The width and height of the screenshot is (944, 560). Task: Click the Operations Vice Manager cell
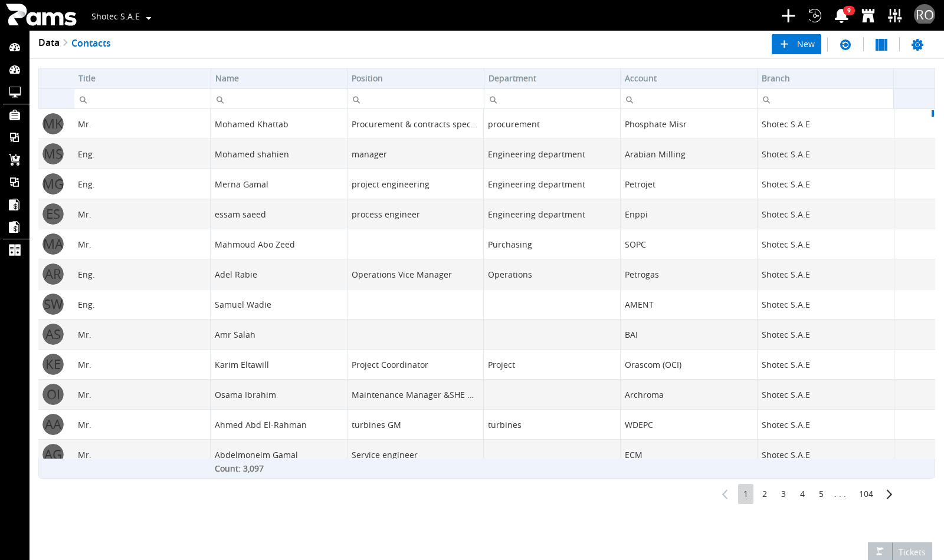[415, 275]
